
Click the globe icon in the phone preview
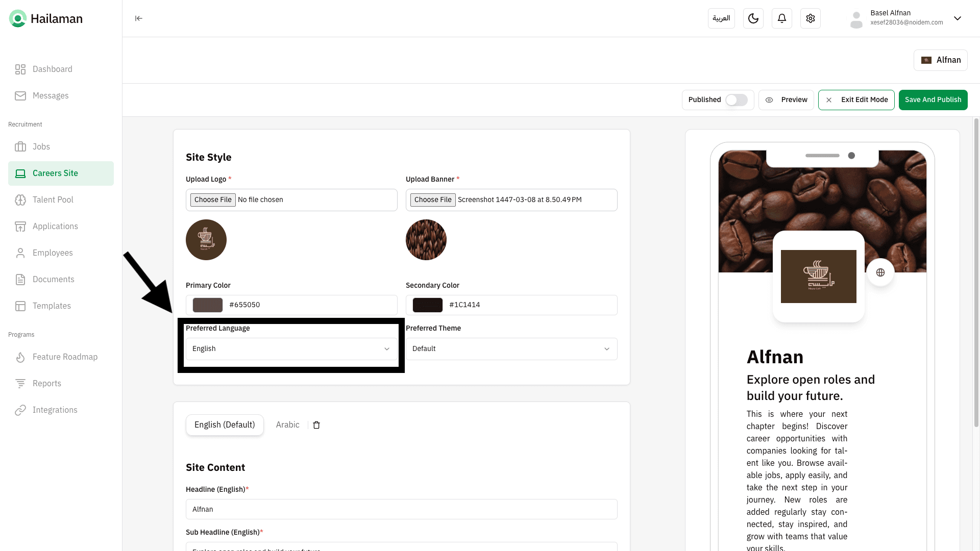(x=880, y=272)
